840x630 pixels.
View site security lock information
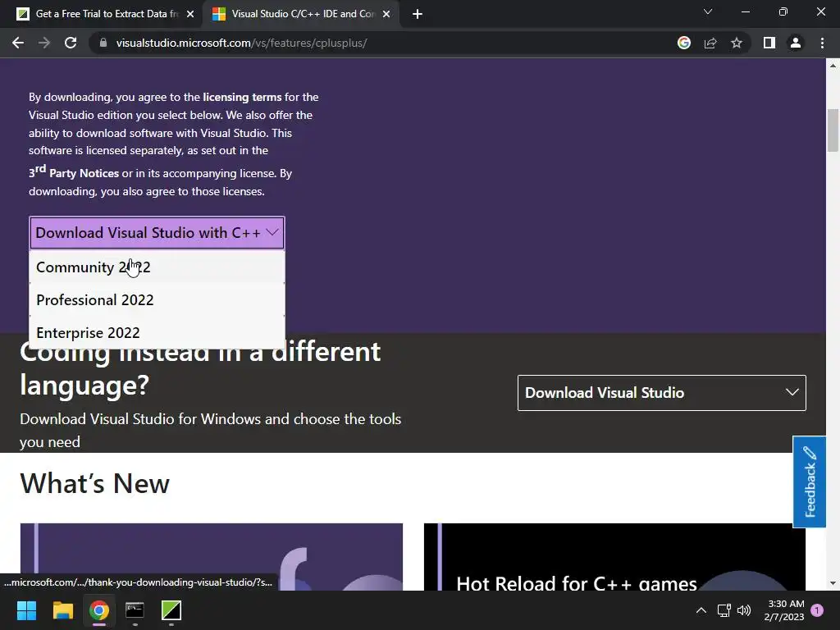click(103, 43)
